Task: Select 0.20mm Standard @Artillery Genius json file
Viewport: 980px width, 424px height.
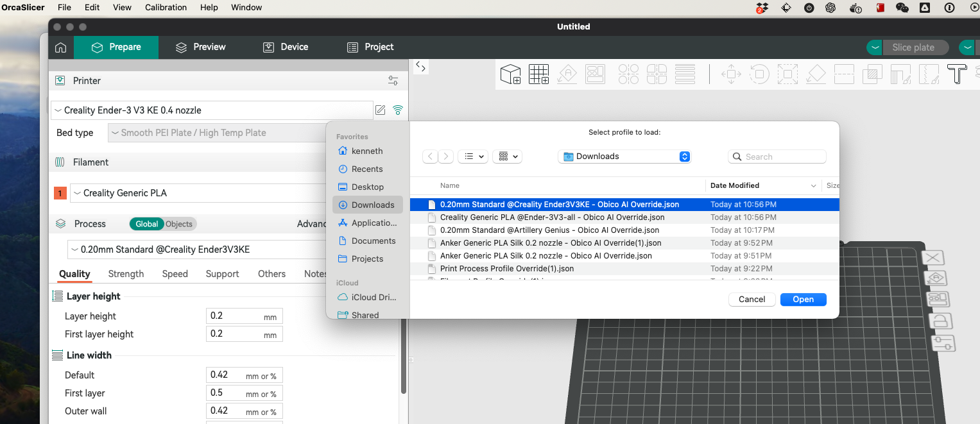Action: (x=624, y=230)
